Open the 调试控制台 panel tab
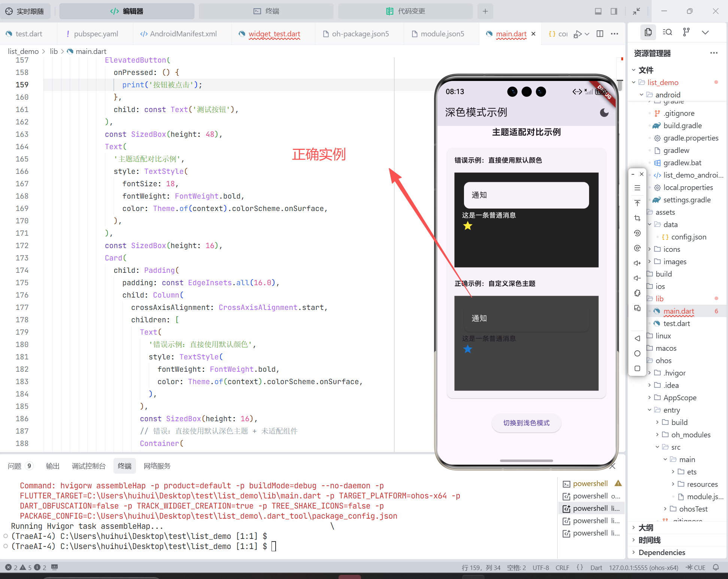 88,466
